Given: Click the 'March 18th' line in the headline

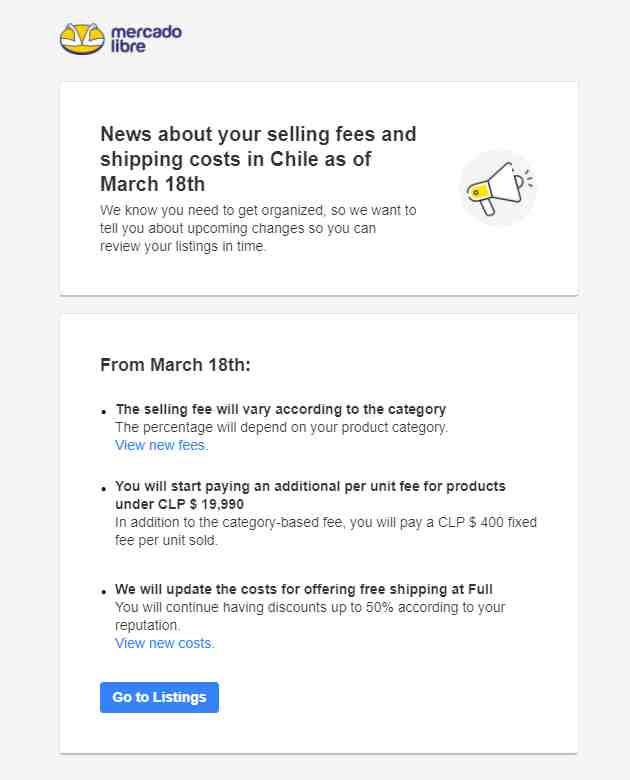Looking at the screenshot, I should coord(153,185).
